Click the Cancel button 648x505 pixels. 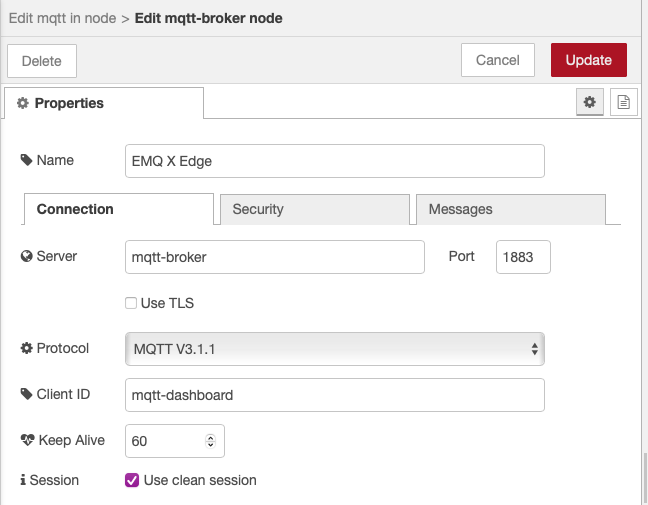[x=498, y=60]
